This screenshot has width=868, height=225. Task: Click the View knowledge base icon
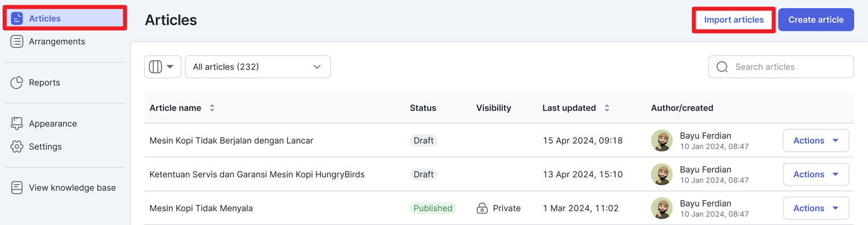[x=17, y=188]
